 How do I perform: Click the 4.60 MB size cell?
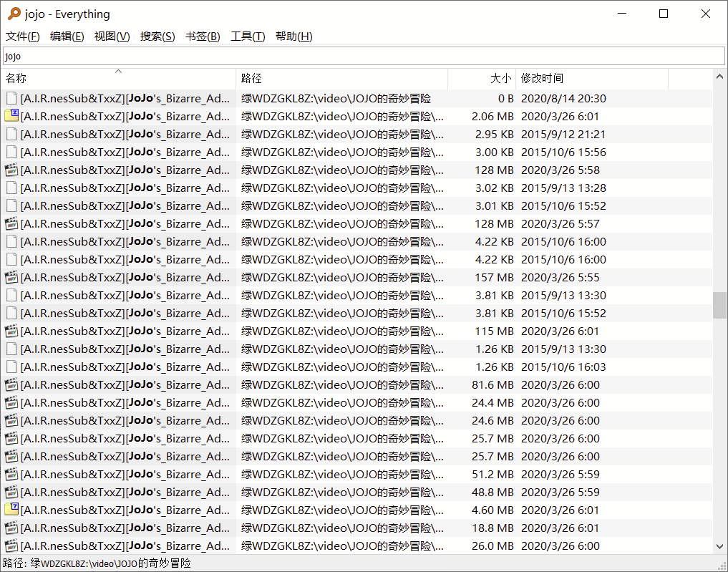[x=492, y=510]
